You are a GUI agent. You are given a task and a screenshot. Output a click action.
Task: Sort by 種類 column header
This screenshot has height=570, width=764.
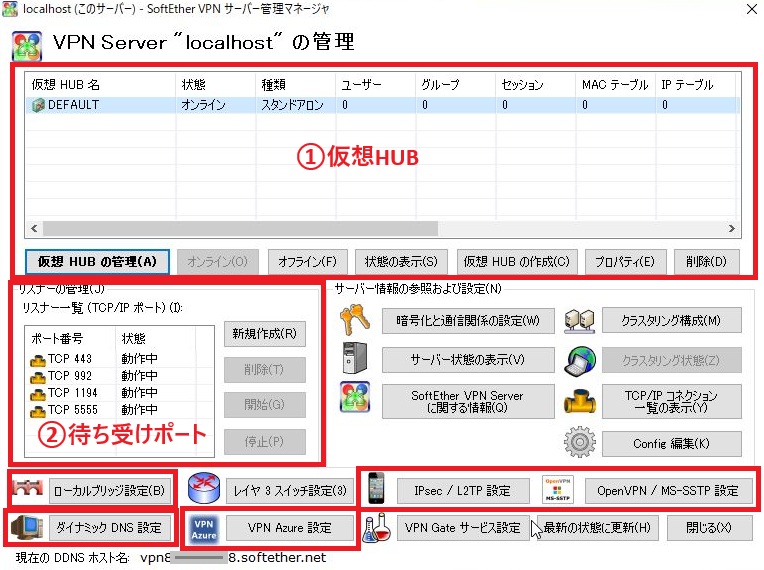point(295,85)
